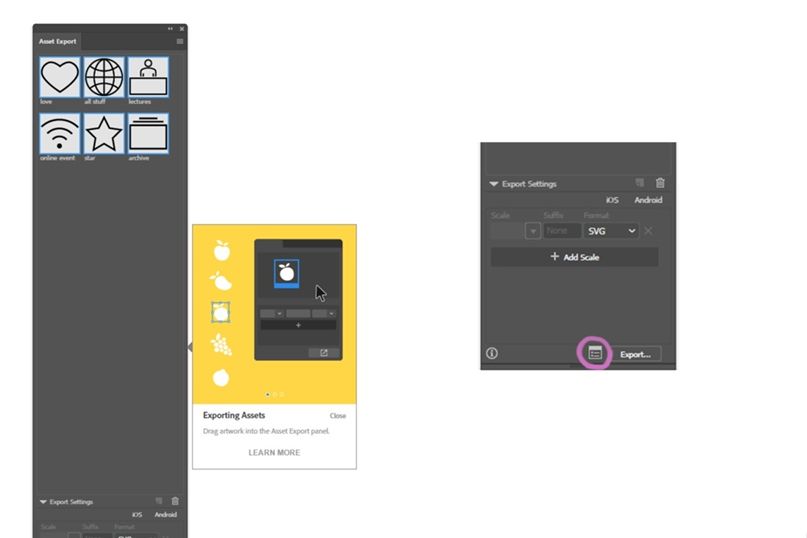807x538 pixels.
Task: Remove the SVG scale row with X
Action: [x=648, y=231]
